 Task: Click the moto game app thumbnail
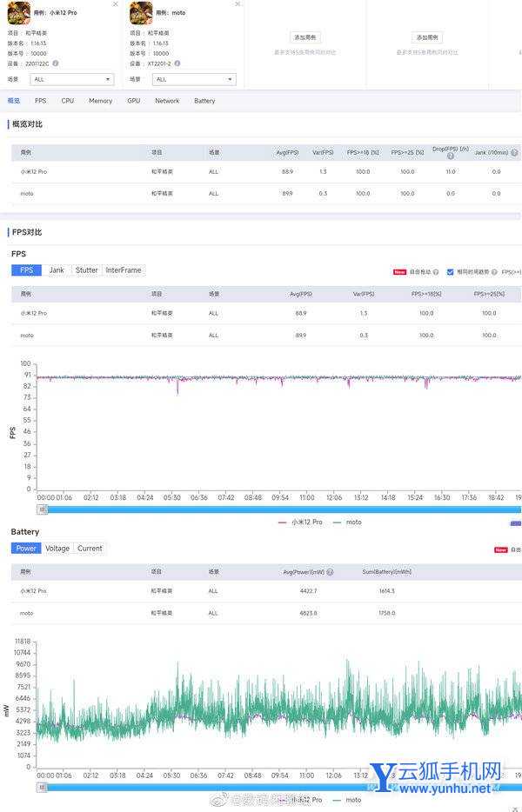[141, 13]
